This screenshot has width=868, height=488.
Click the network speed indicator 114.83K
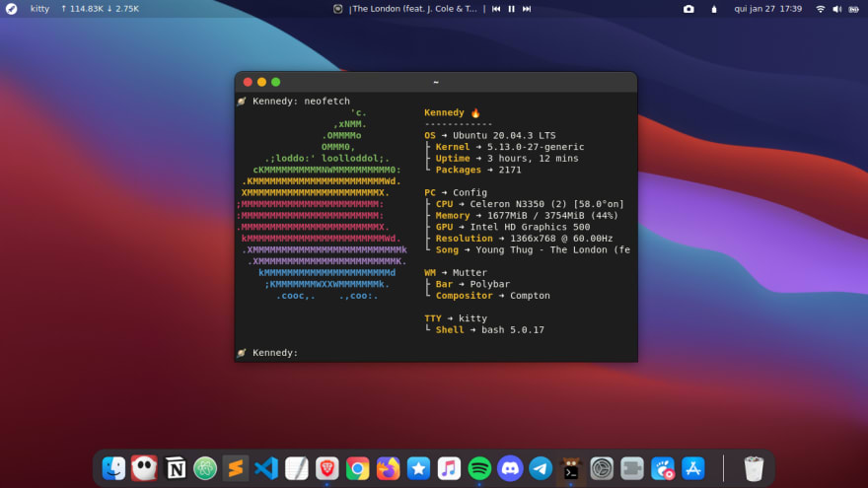[101, 9]
